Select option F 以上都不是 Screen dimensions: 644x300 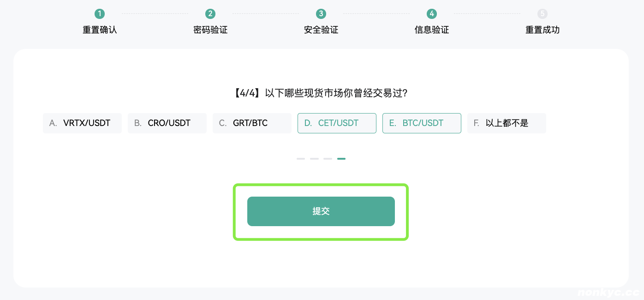coord(507,123)
